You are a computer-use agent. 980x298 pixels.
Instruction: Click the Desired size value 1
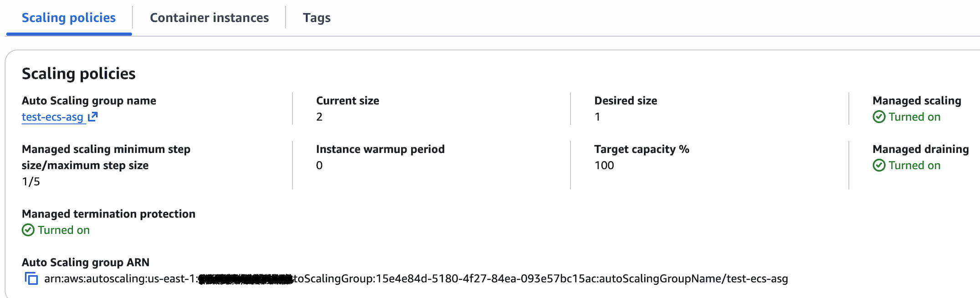[x=597, y=117]
